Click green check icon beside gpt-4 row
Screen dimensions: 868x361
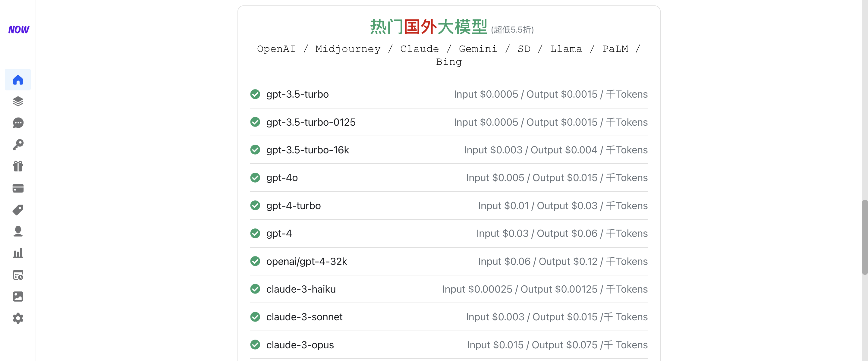255,233
